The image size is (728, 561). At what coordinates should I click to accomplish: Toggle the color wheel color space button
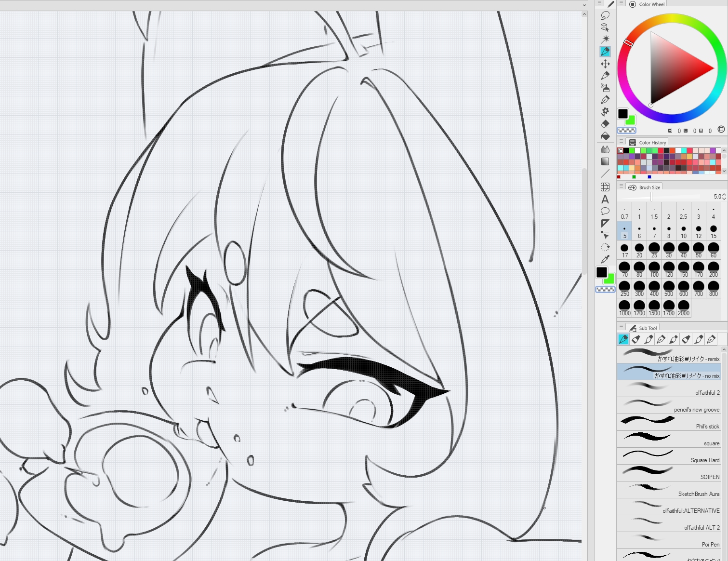click(721, 129)
